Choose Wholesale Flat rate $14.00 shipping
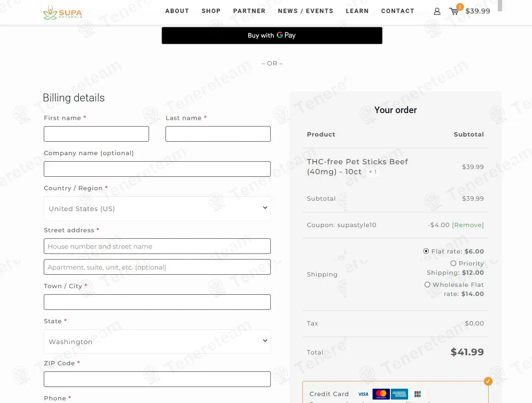The width and height of the screenshot is (532, 403). (x=427, y=285)
